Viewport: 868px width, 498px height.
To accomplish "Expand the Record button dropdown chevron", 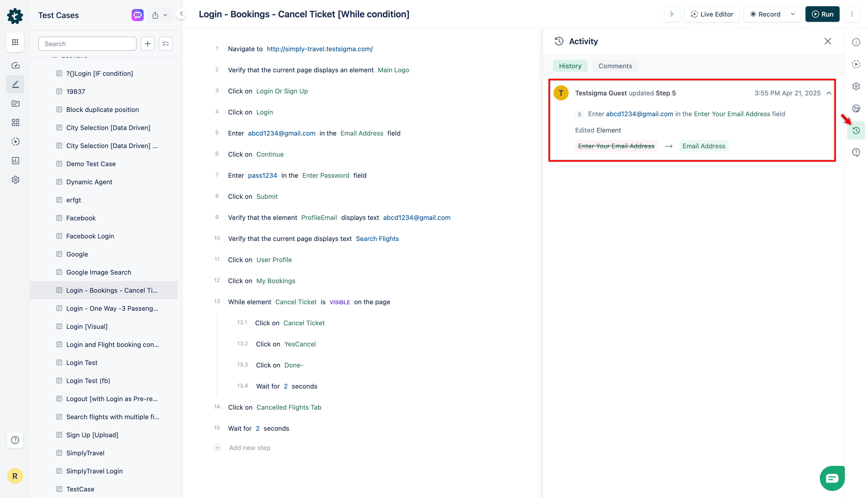I will pyautogui.click(x=793, y=14).
